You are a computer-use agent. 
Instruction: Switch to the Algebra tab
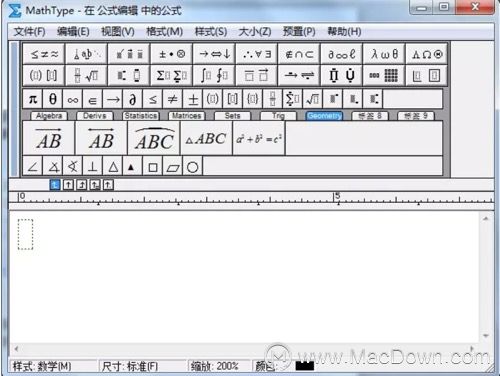click(x=49, y=116)
